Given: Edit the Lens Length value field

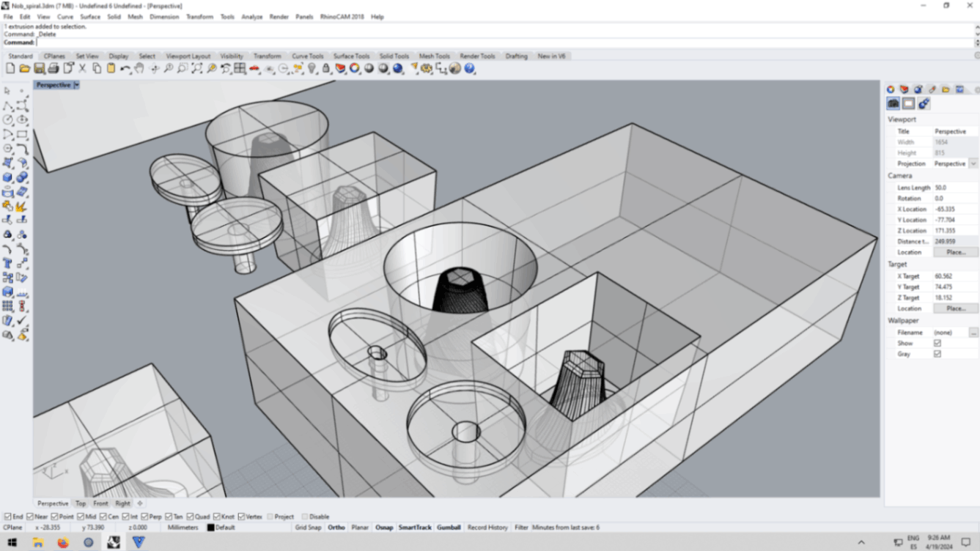Looking at the screenshot, I should (x=955, y=188).
